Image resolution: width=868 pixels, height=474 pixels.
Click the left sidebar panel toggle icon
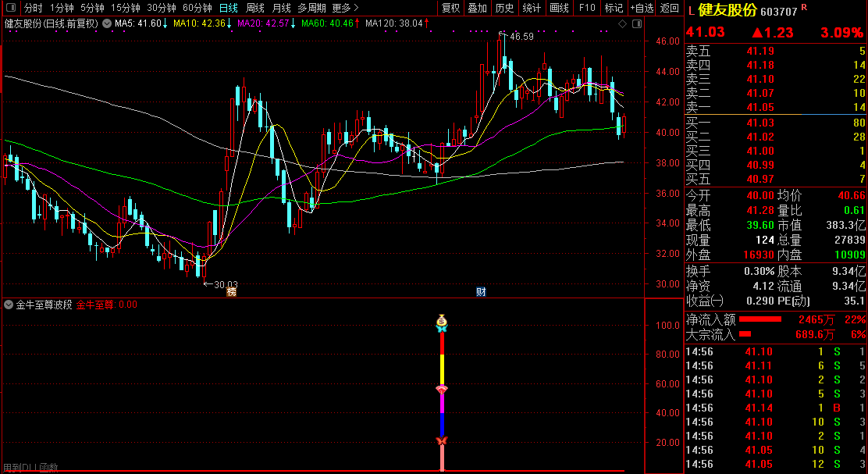click(x=12, y=8)
